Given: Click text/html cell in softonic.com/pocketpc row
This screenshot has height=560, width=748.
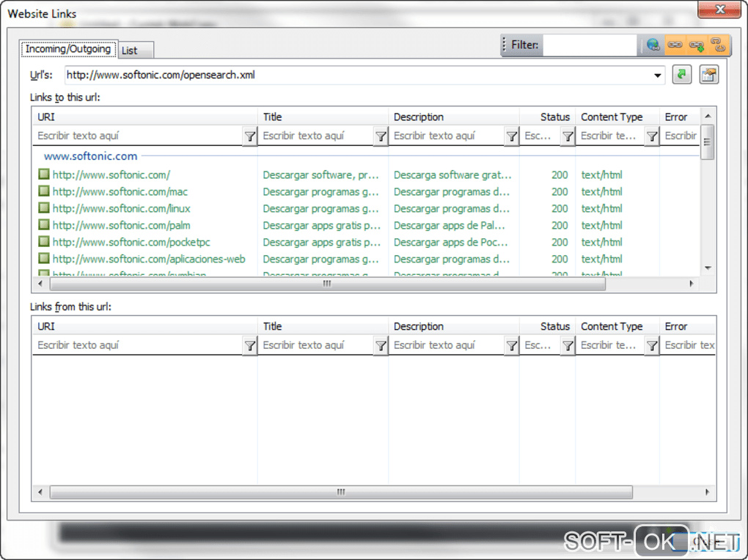Looking at the screenshot, I should click(601, 242).
